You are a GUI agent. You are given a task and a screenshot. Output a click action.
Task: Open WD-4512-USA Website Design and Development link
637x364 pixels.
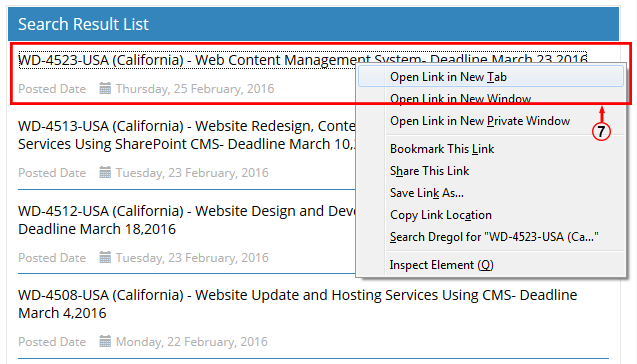click(x=187, y=220)
